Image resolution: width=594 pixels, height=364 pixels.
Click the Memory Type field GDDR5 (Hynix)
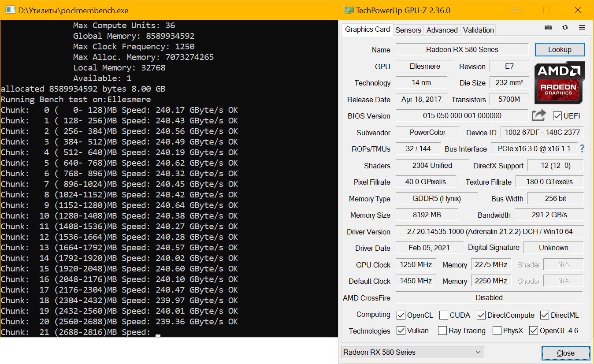(x=436, y=198)
